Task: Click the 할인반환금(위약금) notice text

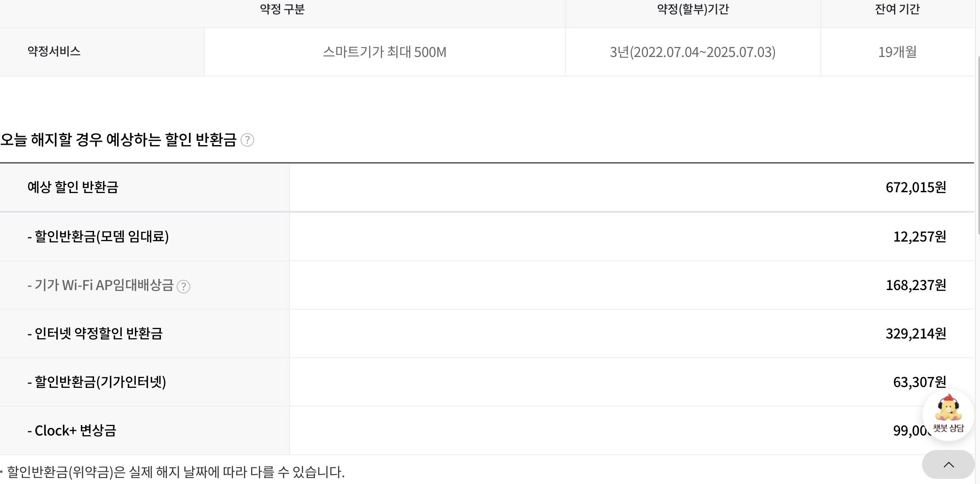Action: [175, 472]
